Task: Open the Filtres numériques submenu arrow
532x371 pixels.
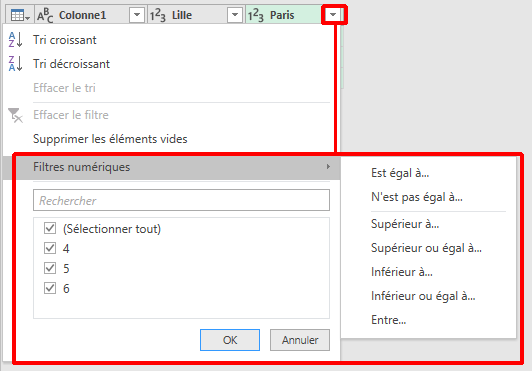Action: click(x=328, y=167)
